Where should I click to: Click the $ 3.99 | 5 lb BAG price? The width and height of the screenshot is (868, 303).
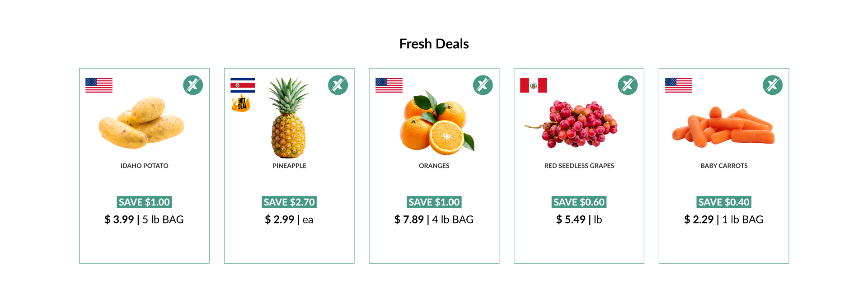tap(144, 219)
